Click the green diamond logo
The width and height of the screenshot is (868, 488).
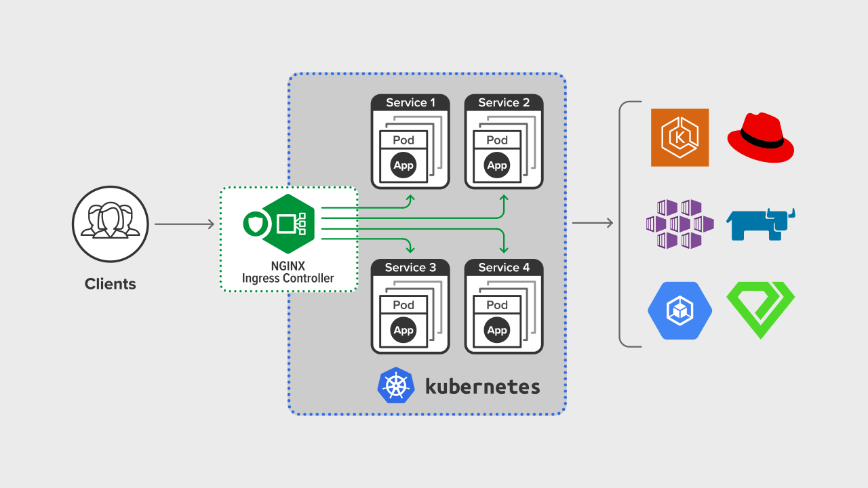click(x=761, y=310)
